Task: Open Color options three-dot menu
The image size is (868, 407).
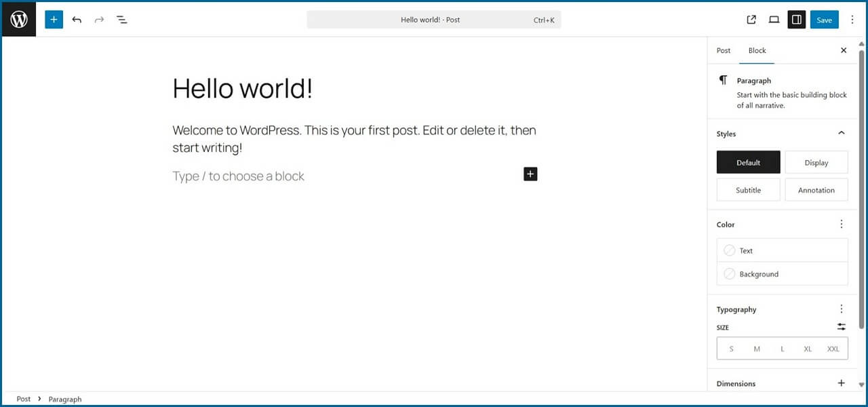Action: [x=842, y=225]
